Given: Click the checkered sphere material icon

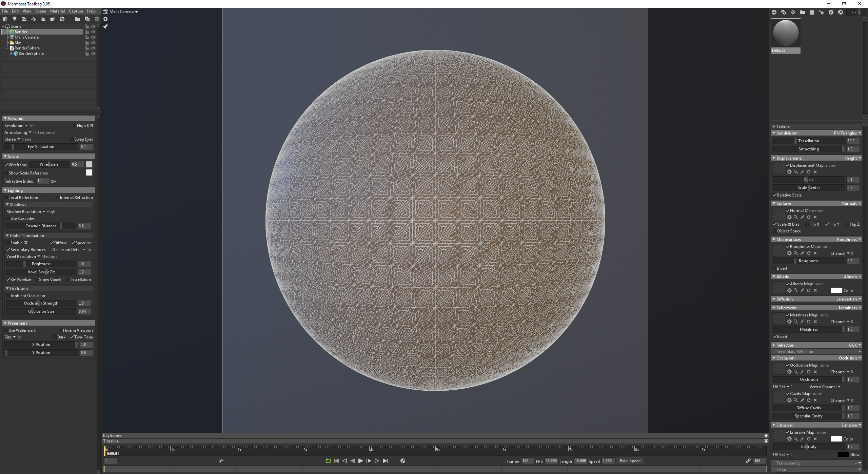Looking at the screenshot, I should pyautogui.click(x=793, y=12).
